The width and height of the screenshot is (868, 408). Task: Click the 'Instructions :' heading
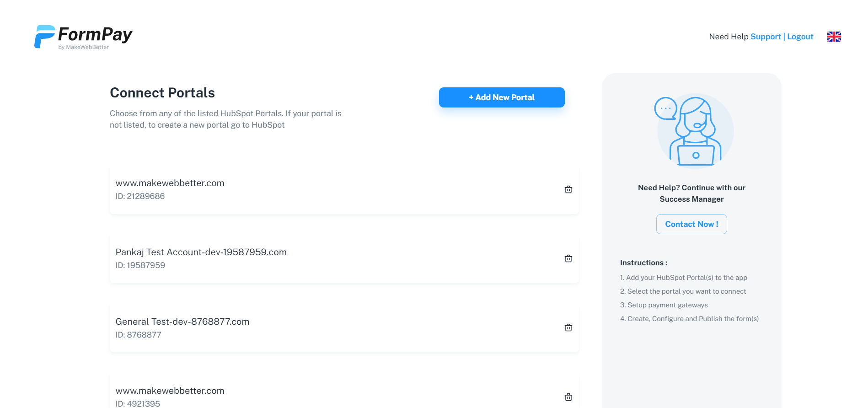pyautogui.click(x=643, y=263)
